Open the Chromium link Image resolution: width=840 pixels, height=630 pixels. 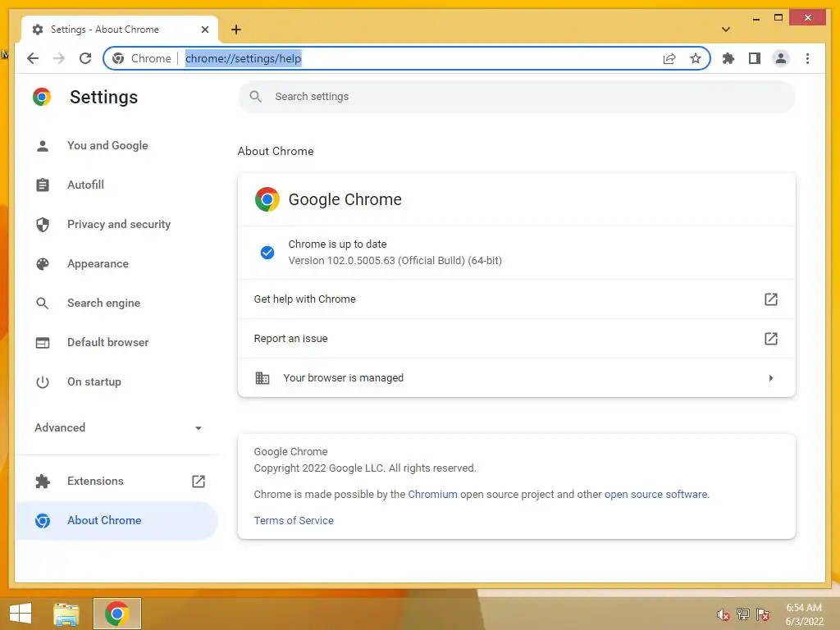(x=432, y=494)
